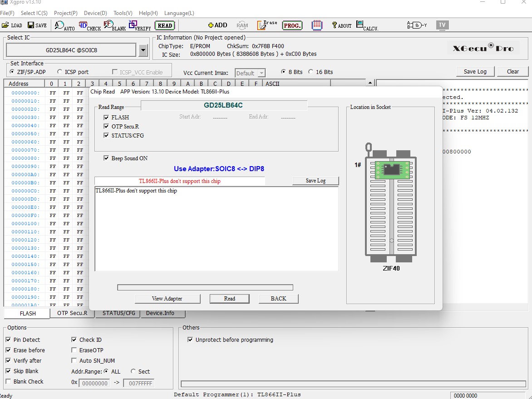Click the View Adapter button
The width and height of the screenshot is (532, 399).
click(167, 299)
